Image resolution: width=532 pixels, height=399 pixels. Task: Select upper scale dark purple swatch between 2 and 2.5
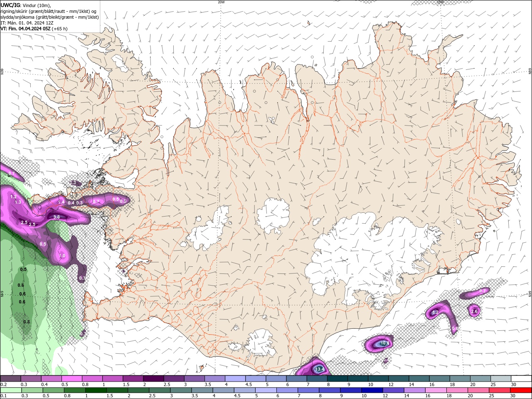point(153,379)
